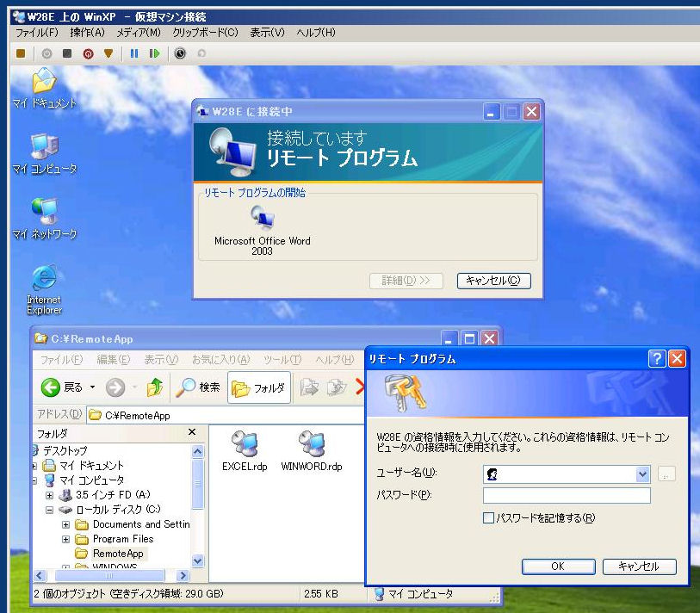
Task: Click the orange Save state icon
Action: coord(108,53)
